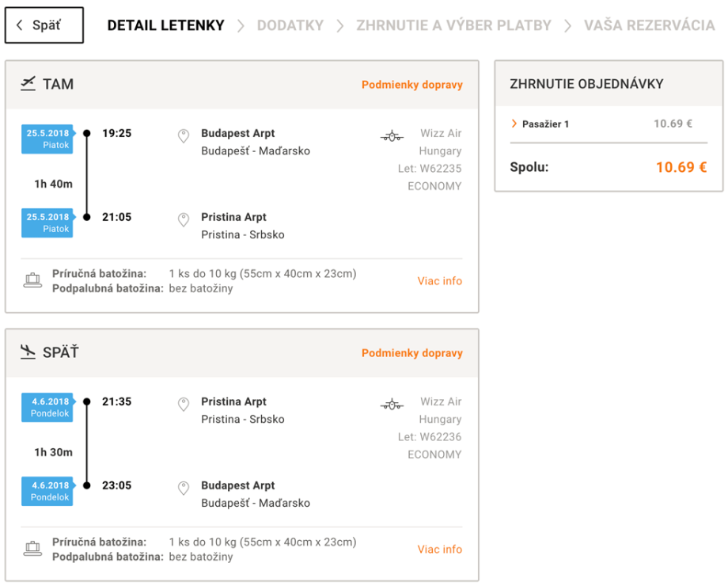Image resolution: width=728 pixels, height=586 pixels.
Task: Click location pin next to return Budapest Arpt
Action: click(184, 489)
